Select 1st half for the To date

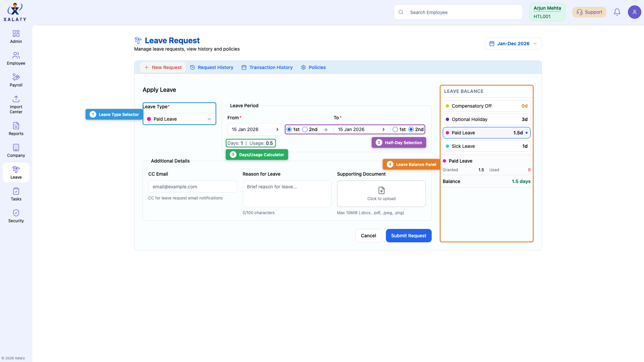(395, 129)
